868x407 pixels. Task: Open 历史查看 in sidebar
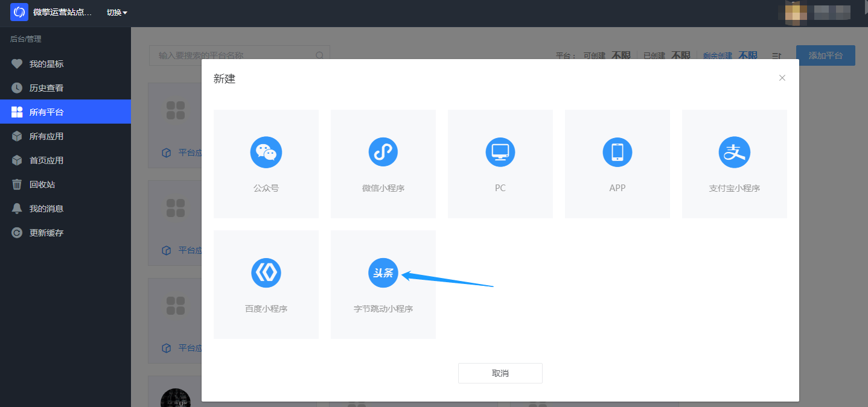point(65,88)
